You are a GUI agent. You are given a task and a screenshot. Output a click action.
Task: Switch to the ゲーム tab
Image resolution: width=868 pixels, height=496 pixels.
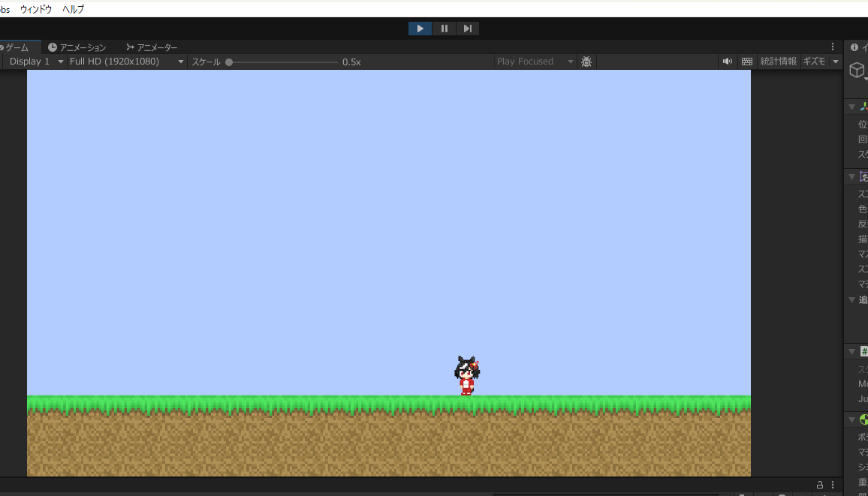(x=17, y=47)
